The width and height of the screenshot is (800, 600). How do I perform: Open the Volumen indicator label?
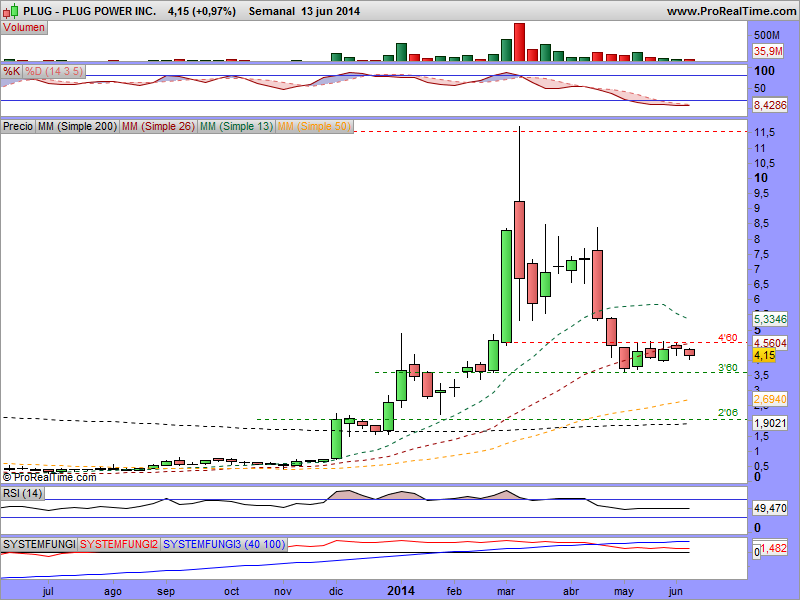(x=24, y=28)
